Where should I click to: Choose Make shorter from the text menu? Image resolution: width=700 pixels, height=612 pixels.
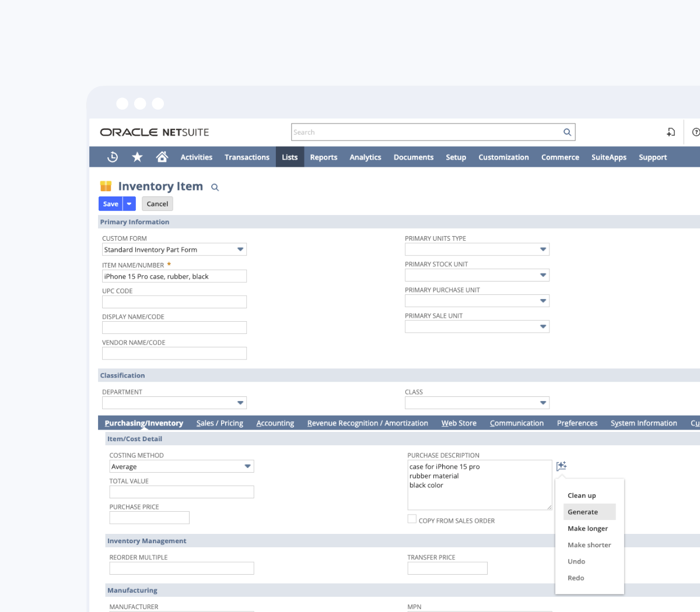(590, 545)
